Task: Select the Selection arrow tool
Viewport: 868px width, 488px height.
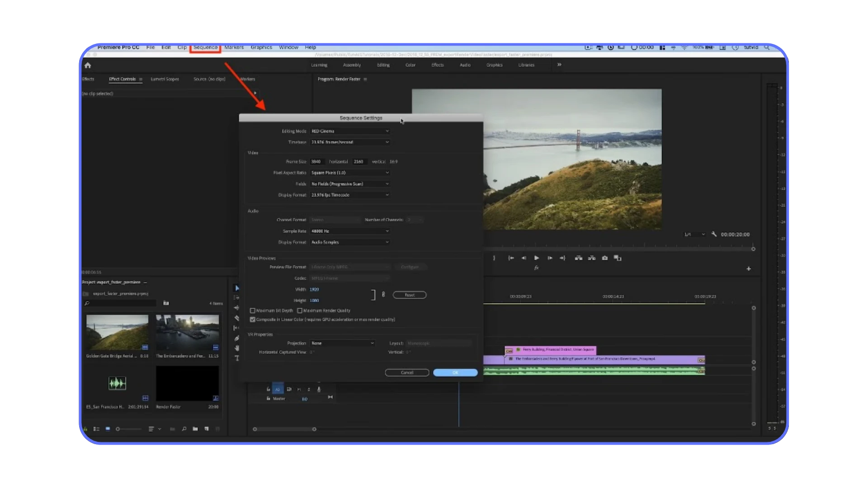Action: [237, 288]
